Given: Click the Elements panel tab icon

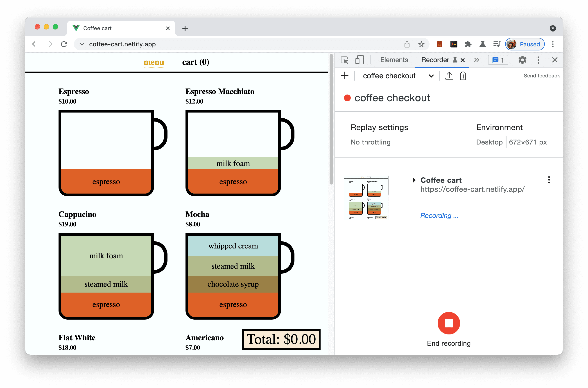Looking at the screenshot, I should (x=394, y=60).
